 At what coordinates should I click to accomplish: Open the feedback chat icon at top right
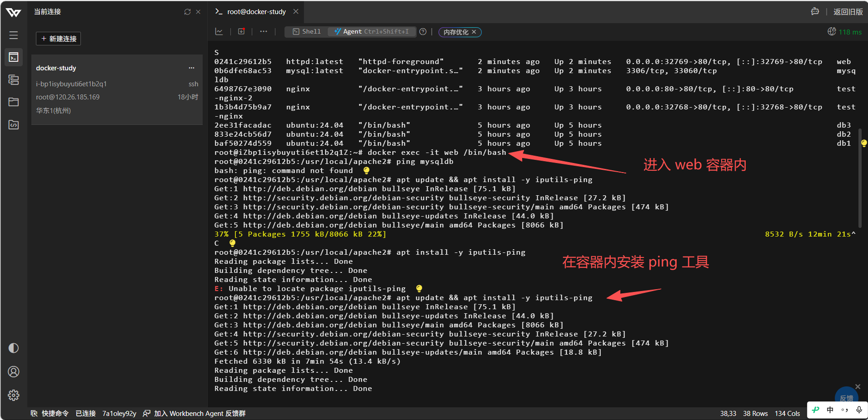(x=815, y=12)
